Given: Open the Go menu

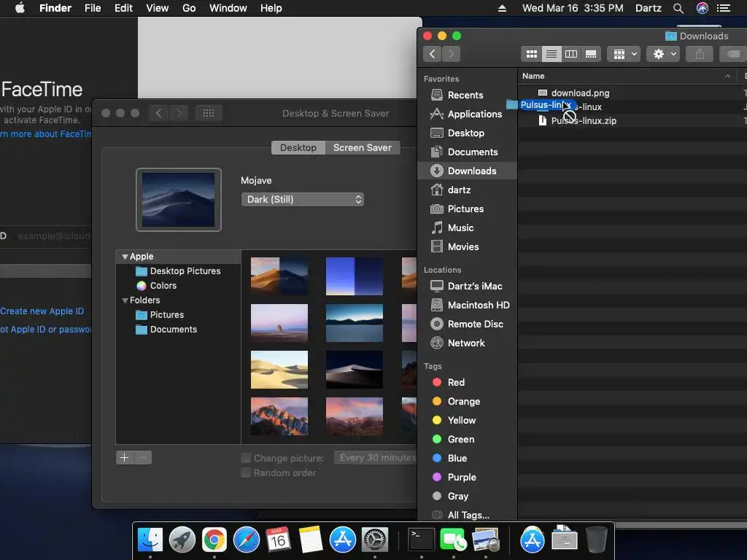Looking at the screenshot, I should (x=189, y=8).
